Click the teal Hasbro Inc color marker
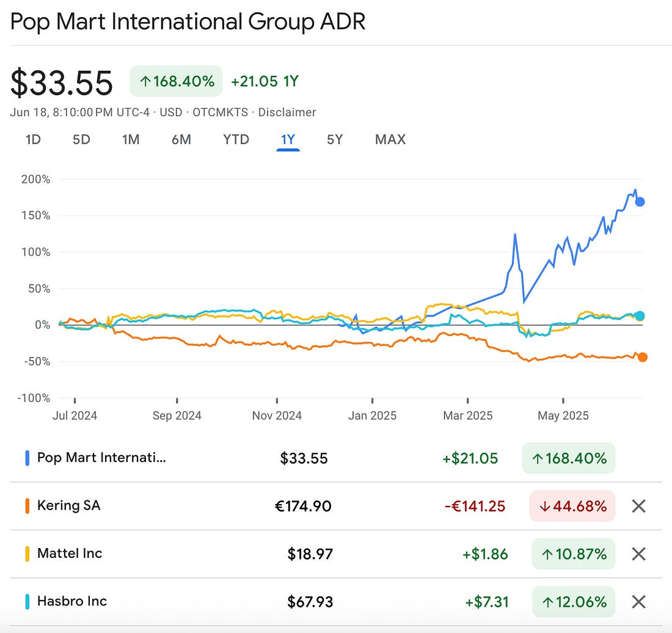The image size is (672, 633). (27, 602)
